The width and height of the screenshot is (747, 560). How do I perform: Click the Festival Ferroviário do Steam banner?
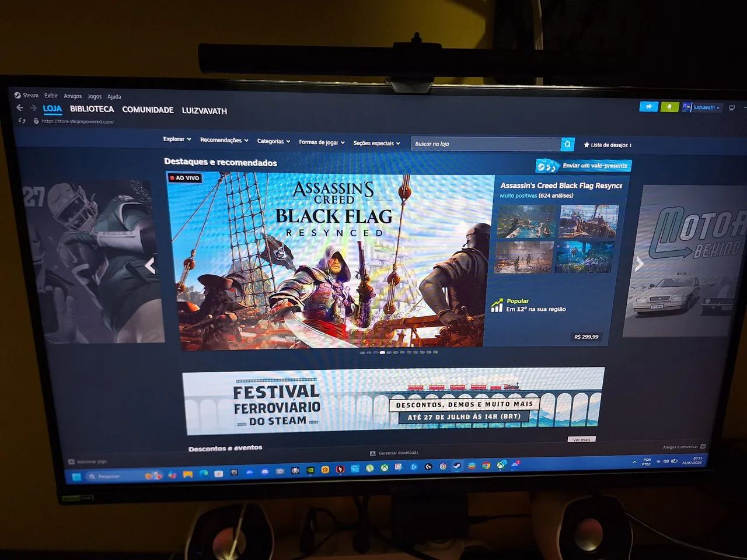coord(394,401)
